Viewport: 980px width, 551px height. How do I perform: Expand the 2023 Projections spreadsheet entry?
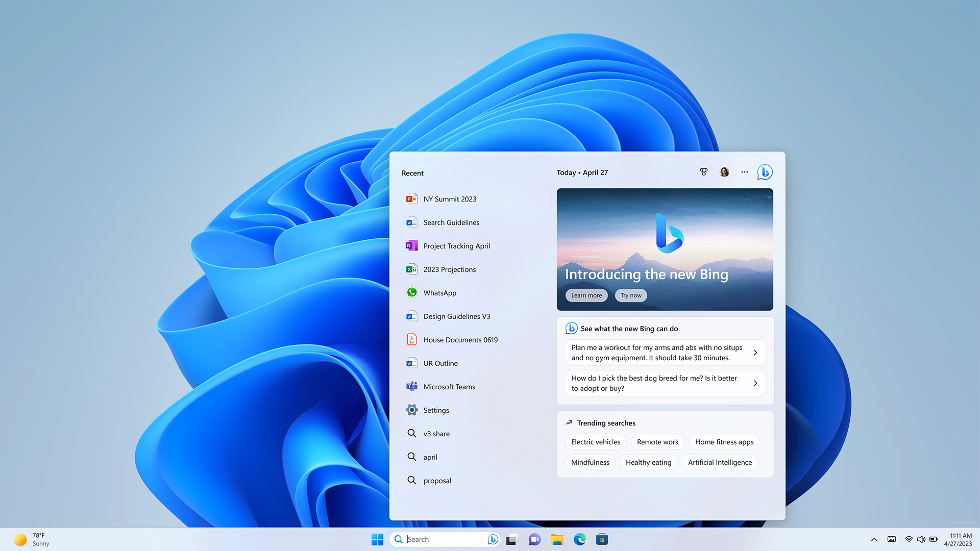(449, 269)
